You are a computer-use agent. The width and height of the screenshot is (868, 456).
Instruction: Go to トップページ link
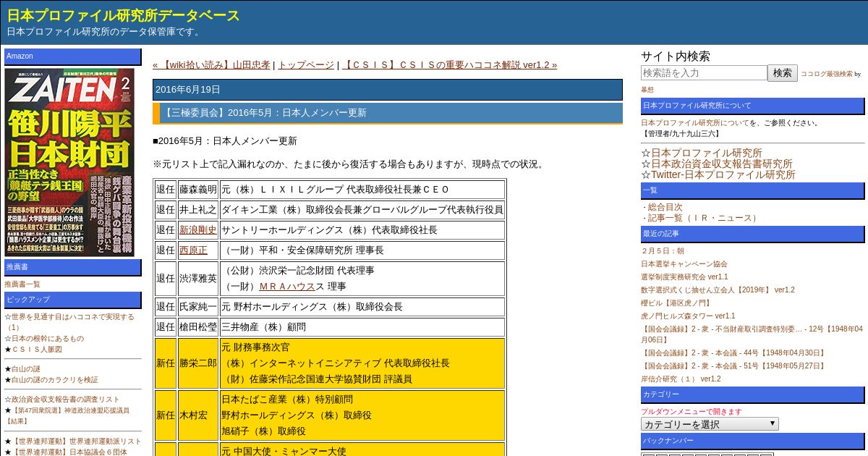tap(306, 64)
